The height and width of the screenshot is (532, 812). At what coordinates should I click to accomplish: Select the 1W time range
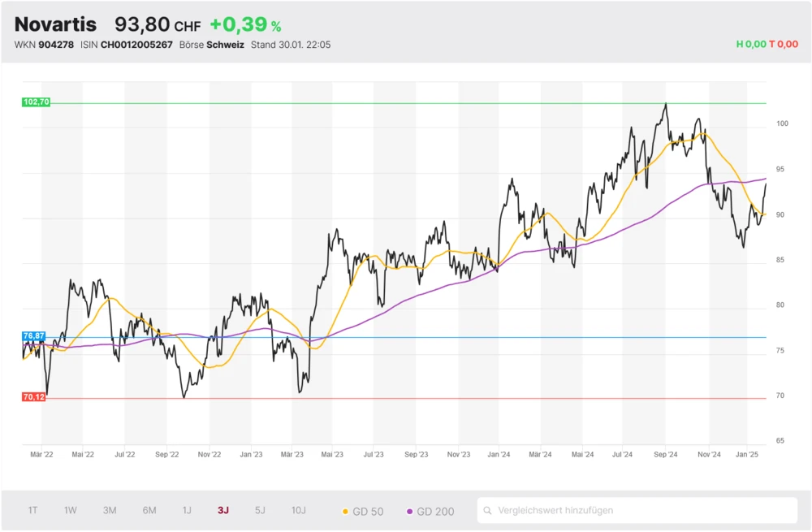point(71,511)
